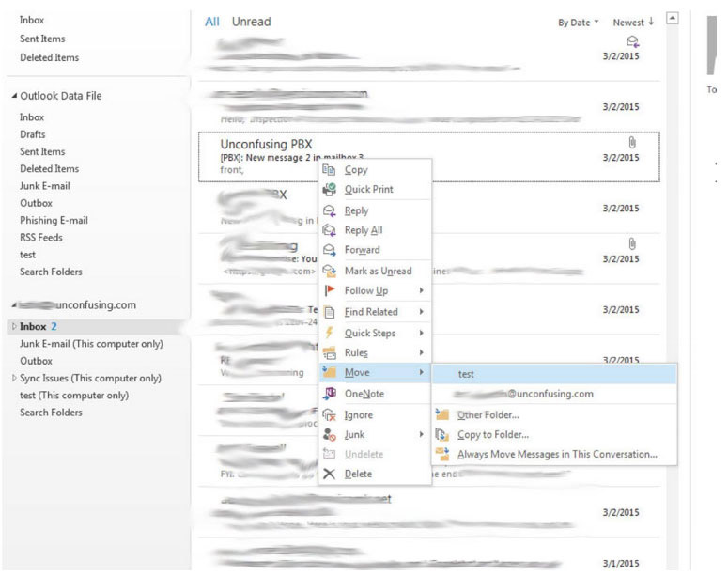The width and height of the screenshot is (728, 576).
Task: Open the Follow Up submenu arrow
Action: [421, 290]
